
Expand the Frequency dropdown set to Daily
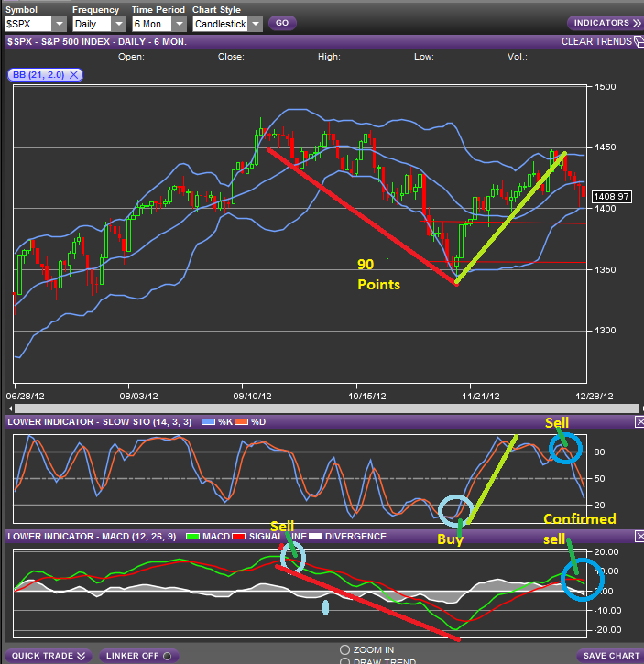(118, 24)
